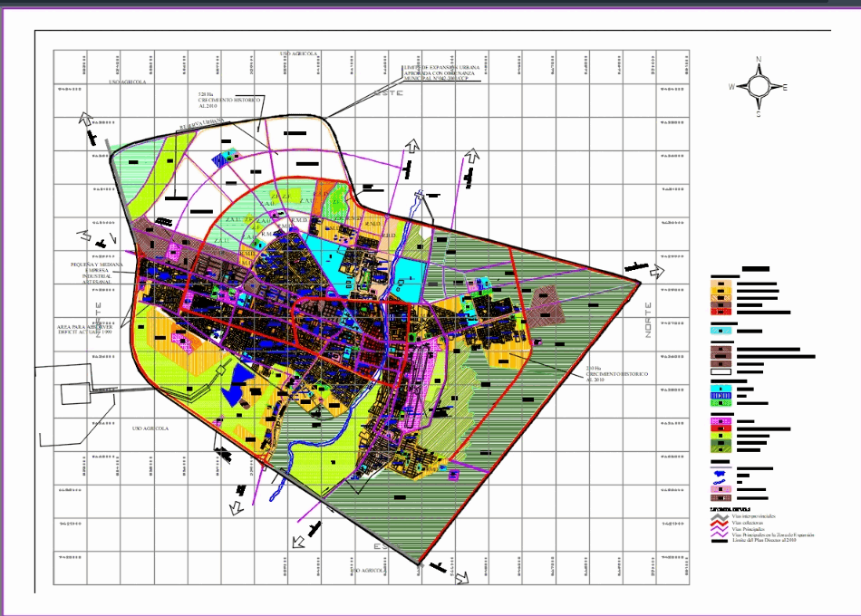Image resolution: width=861 pixels, height=616 pixels.
Task: Click the cyan legend color swatch
Action: click(x=721, y=331)
